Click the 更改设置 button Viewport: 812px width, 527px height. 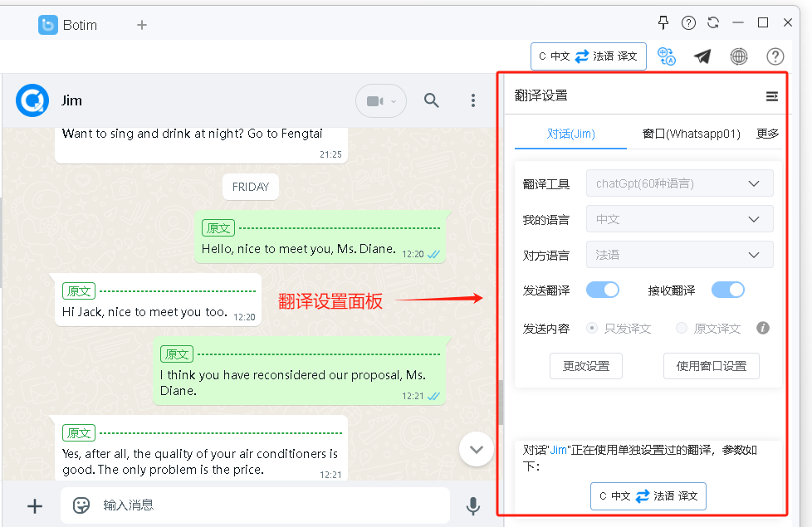tap(586, 366)
